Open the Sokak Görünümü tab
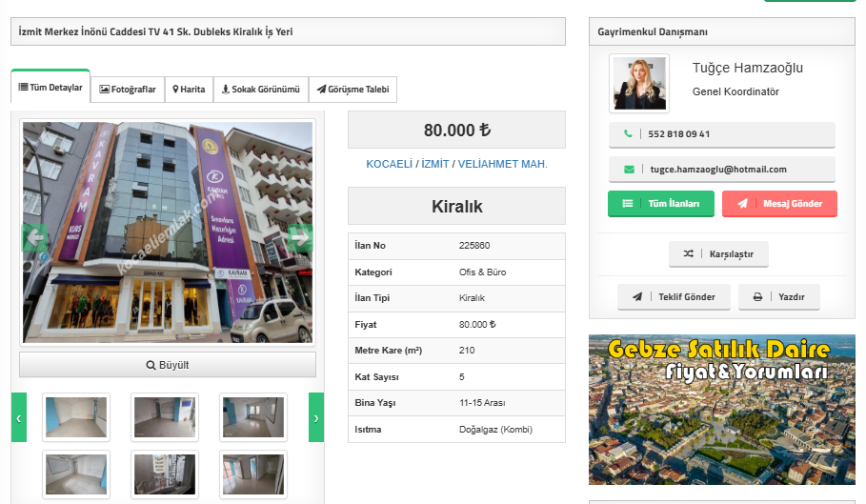 pos(260,90)
